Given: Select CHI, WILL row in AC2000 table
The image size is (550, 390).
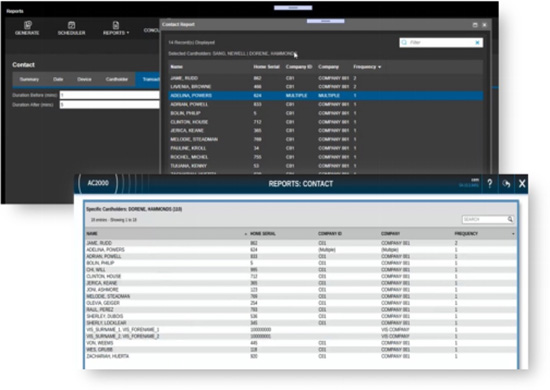Looking at the screenshot, I should [301, 270].
